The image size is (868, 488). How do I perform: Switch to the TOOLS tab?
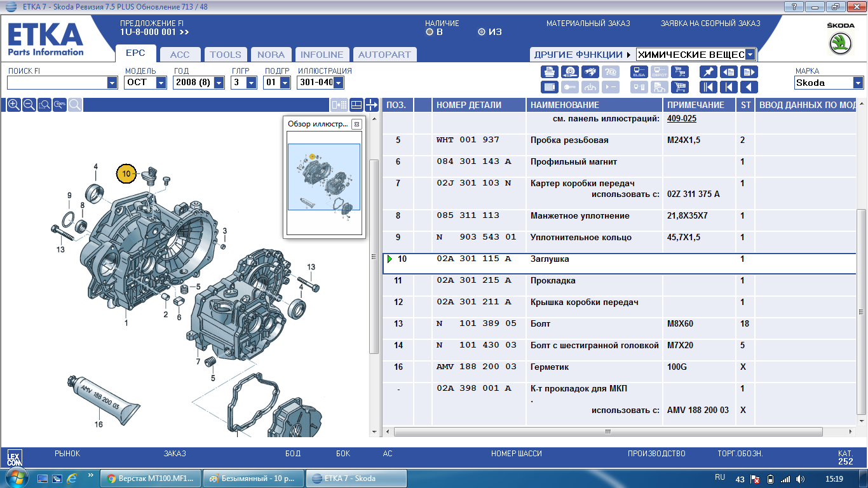(226, 55)
